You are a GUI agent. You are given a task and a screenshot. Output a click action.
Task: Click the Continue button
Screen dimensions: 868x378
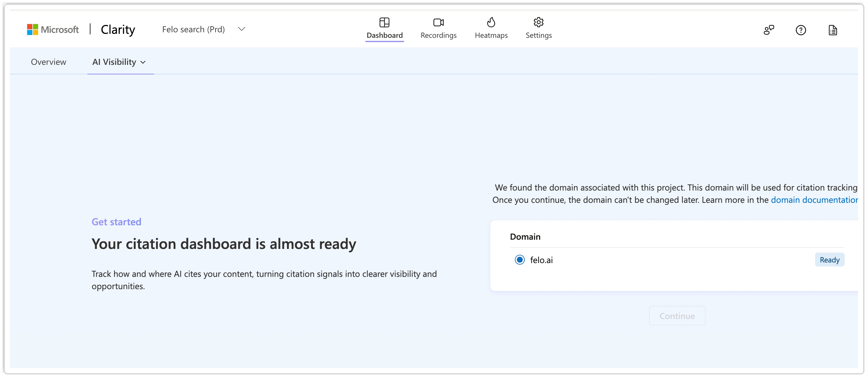pyautogui.click(x=677, y=315)
